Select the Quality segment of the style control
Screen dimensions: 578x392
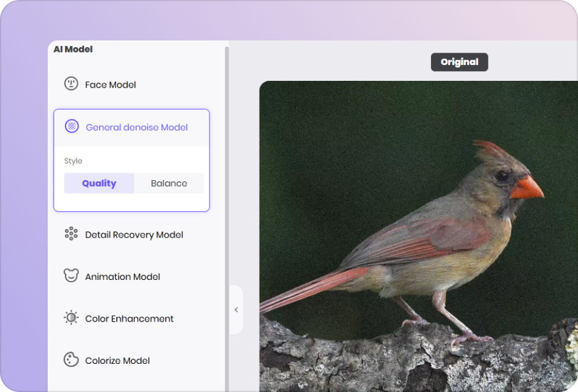[x=99, y=183]
